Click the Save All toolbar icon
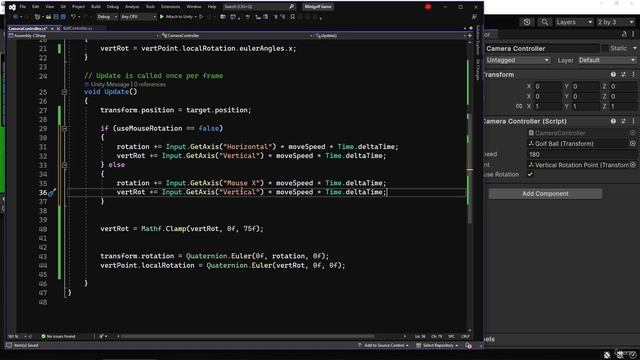This screenshot has width=640, height=360. [63, 17]
